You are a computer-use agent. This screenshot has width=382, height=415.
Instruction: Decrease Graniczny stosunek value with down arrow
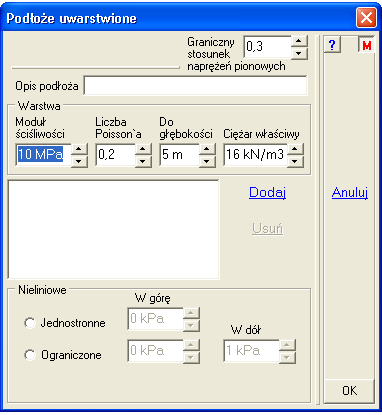point(299,53)
